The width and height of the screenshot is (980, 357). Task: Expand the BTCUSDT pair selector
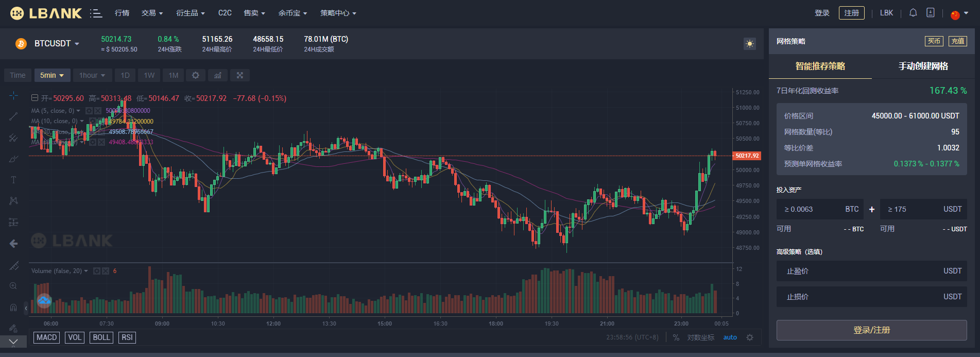point(56,44)
